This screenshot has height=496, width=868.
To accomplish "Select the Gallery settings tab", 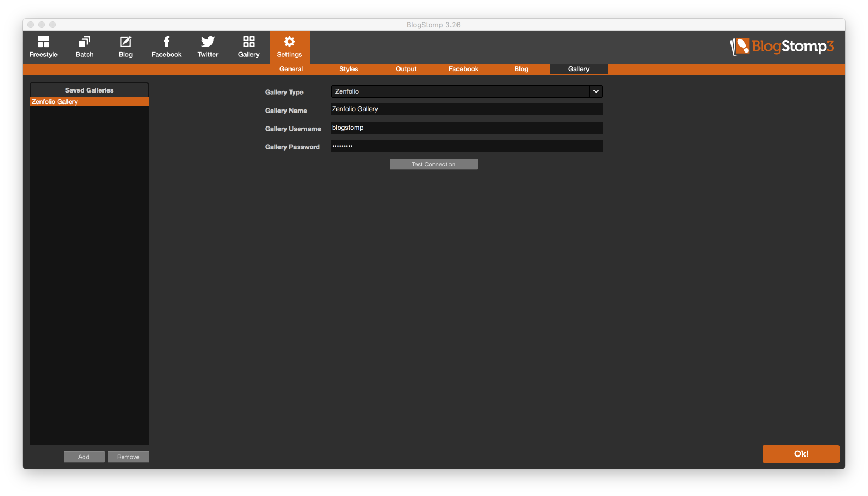I will pos(579,69).
